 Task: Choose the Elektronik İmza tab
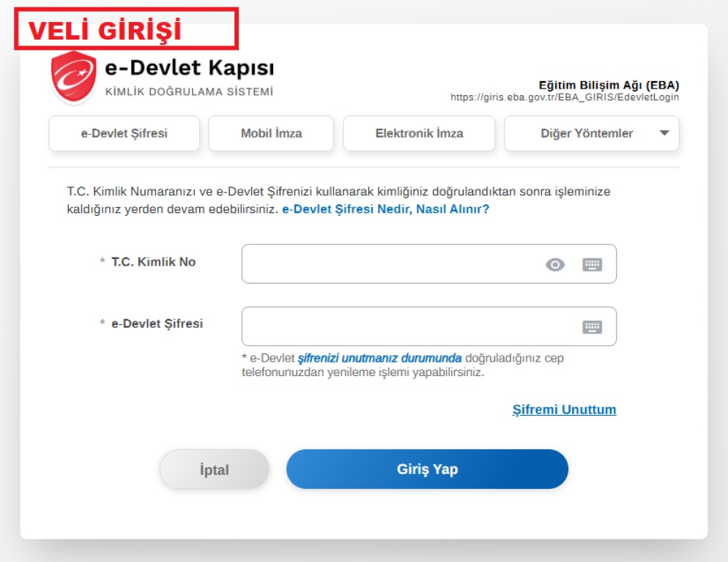tap(419, 134)
